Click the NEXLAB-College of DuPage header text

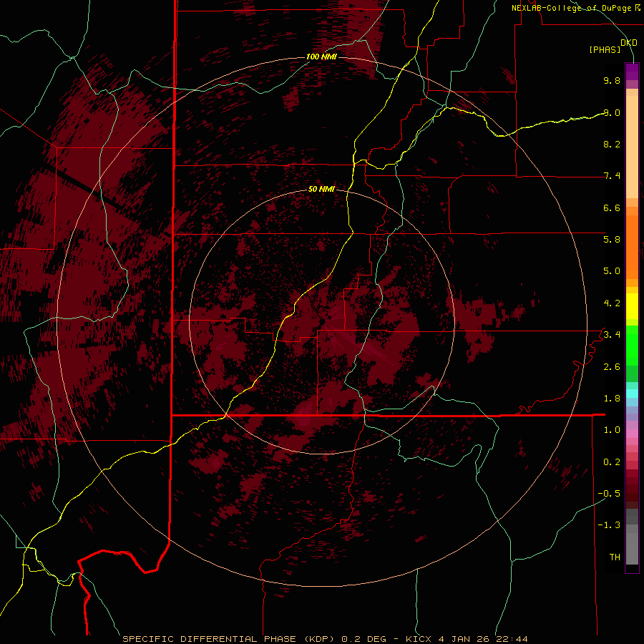point(571,8)
